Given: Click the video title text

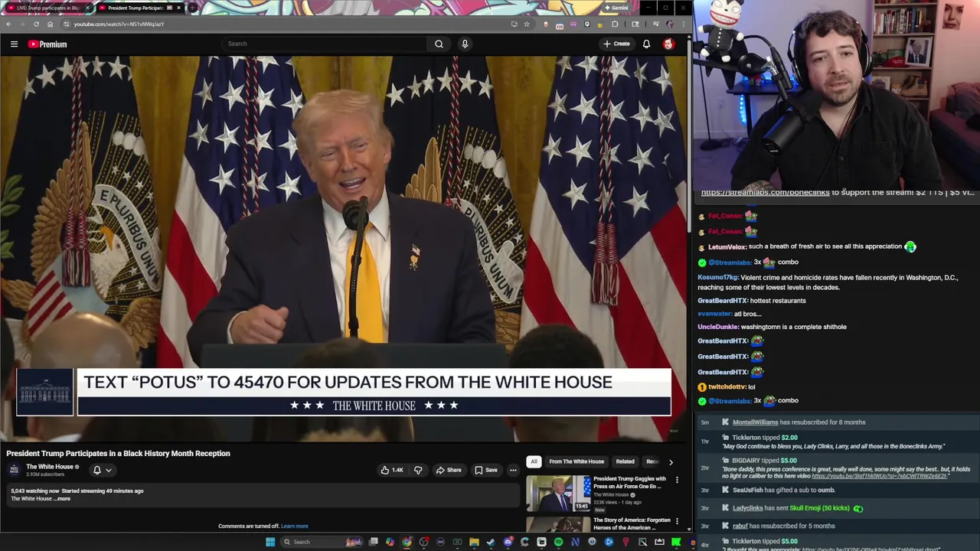Looking at the screenshot, I should pyautogui.click(x=118, y=453).
